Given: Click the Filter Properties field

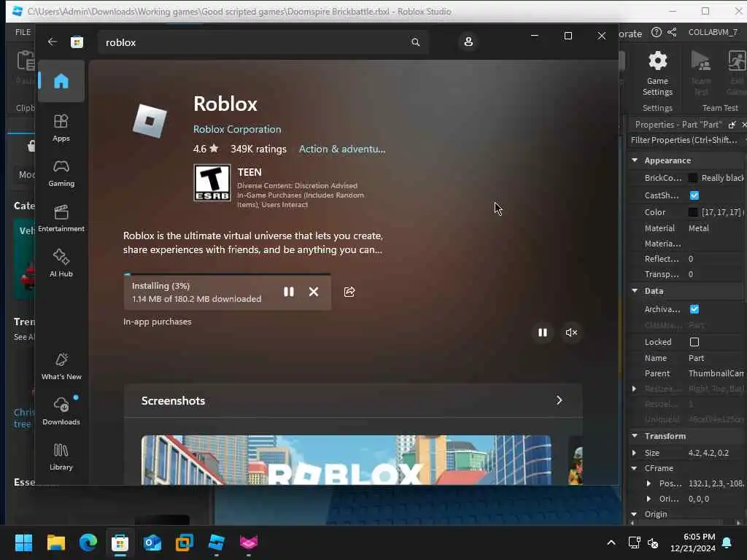Looking at the screenshot, I should 684,140.
